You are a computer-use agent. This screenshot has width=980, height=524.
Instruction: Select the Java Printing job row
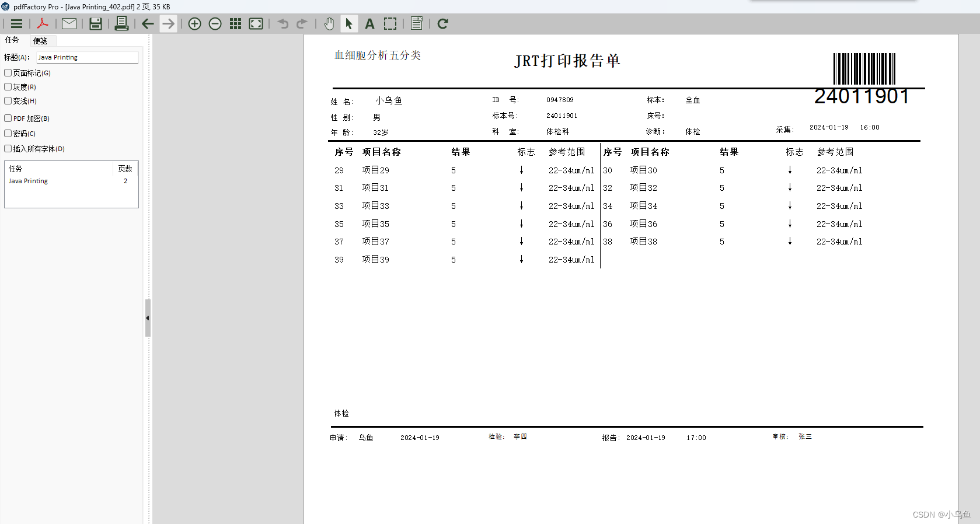(x=71, y=181)
